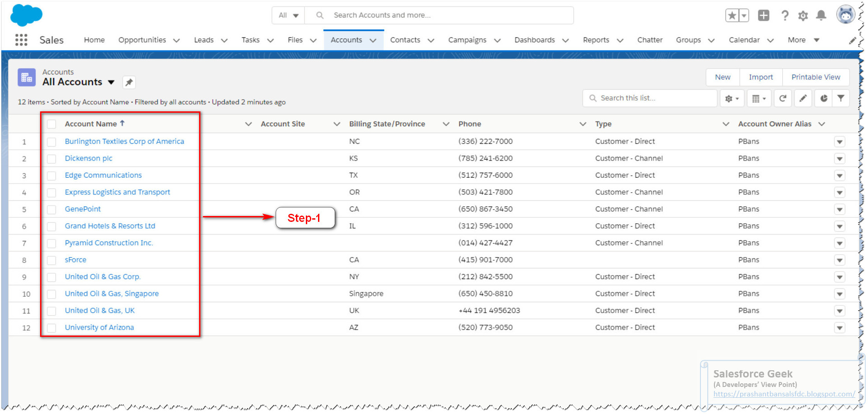Open the Favorites list dropdown arrow
Image resolution: width=868 pixels, height=414 pixels.
(x=744, y=15)
